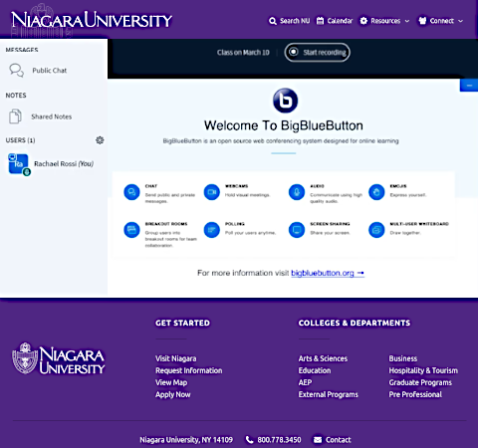Screen dimensions: 478x448
Task: Click the Breakout Rooms feature icon
Action: [131, 230]
